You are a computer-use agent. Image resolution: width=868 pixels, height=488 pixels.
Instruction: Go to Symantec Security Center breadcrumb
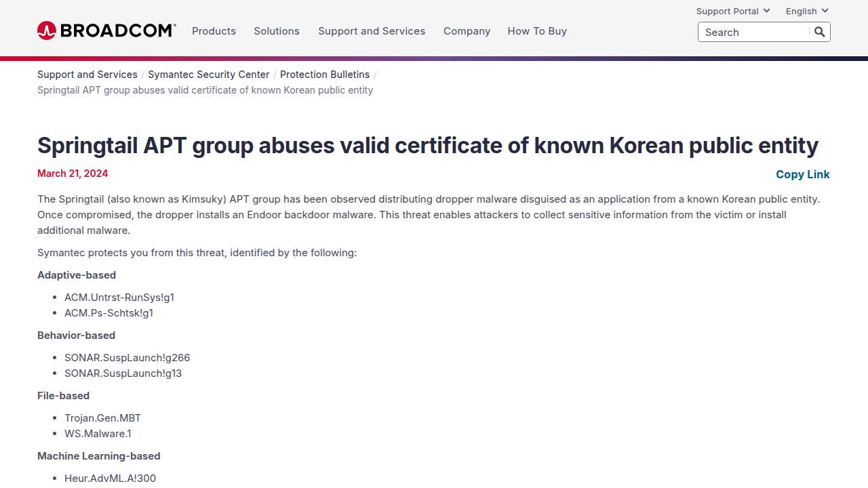tap(209, 75)
